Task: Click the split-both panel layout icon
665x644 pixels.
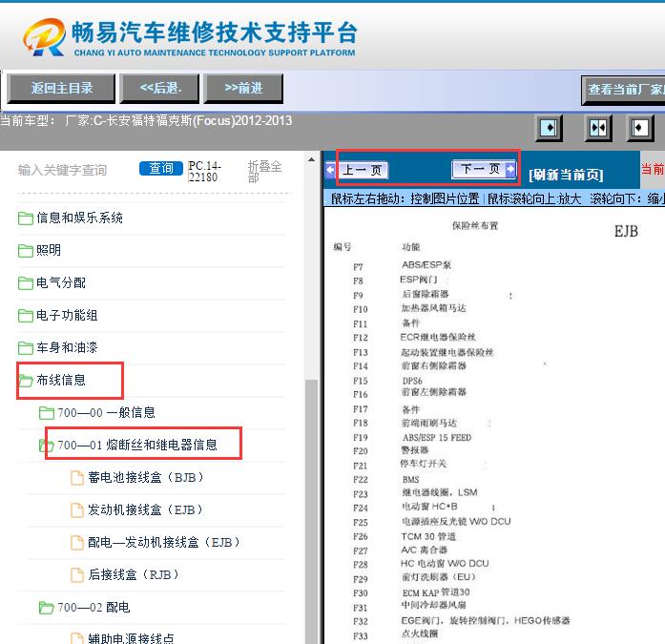Action: coord(598,127)
